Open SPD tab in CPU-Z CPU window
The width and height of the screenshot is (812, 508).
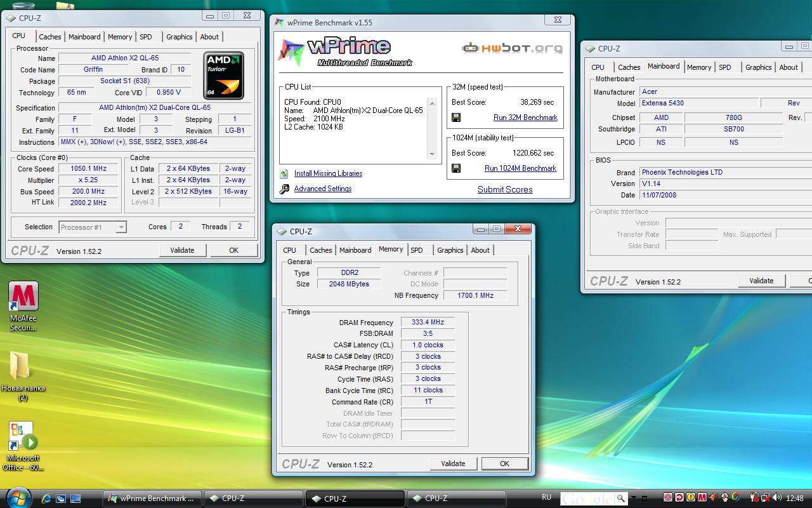click(x=146, y=37)
